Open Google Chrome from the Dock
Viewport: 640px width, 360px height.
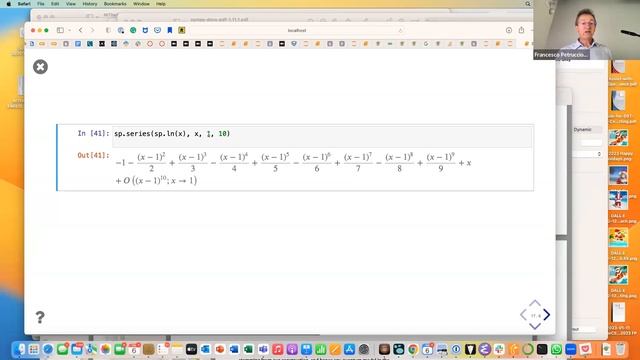point(413,349)
